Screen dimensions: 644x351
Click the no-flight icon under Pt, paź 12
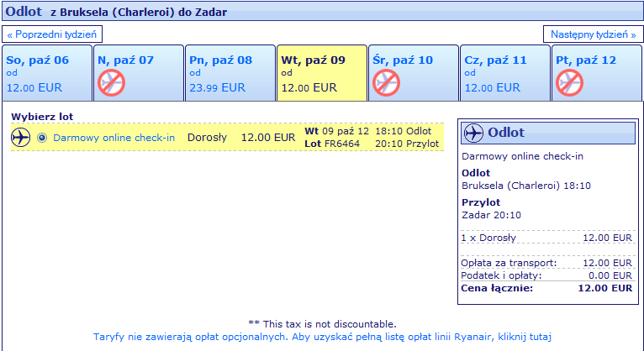(570, 83)
